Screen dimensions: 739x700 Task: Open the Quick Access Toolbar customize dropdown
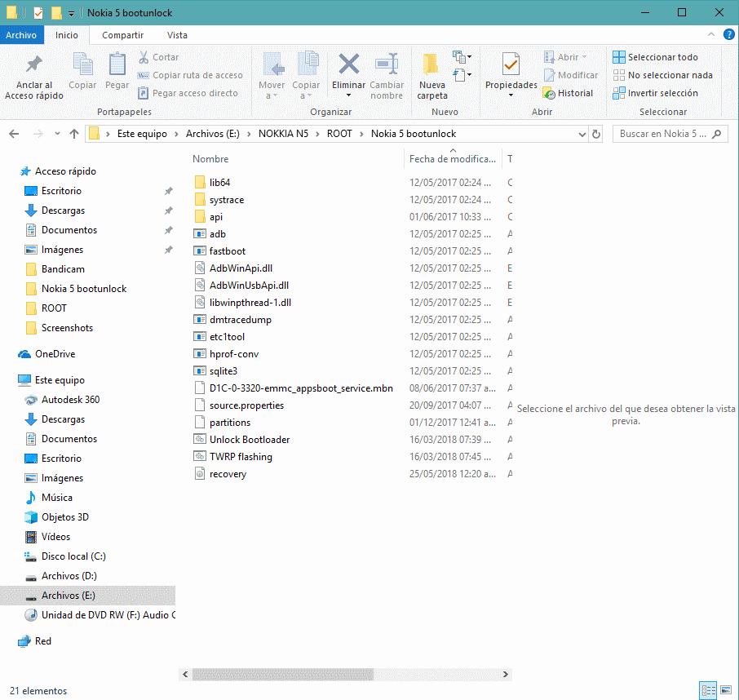coord(71,13)
